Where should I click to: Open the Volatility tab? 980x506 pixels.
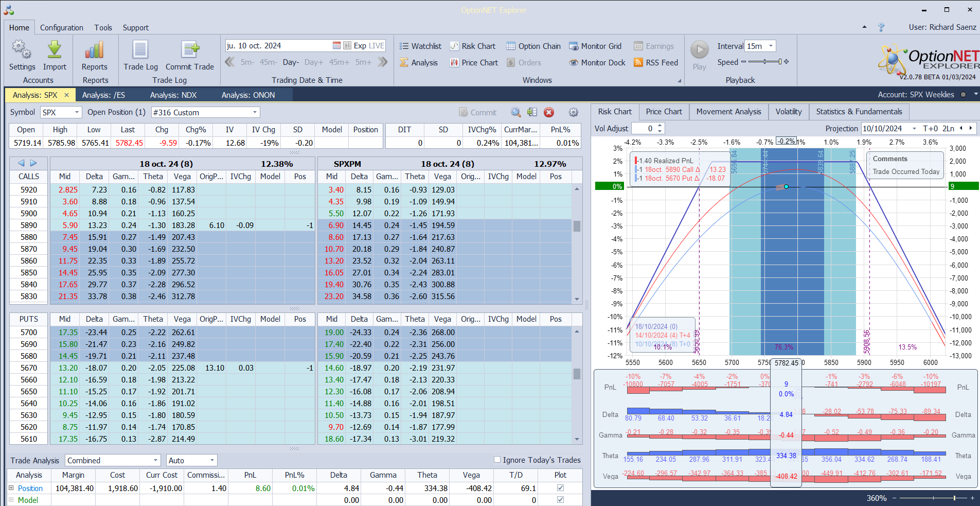789,112
